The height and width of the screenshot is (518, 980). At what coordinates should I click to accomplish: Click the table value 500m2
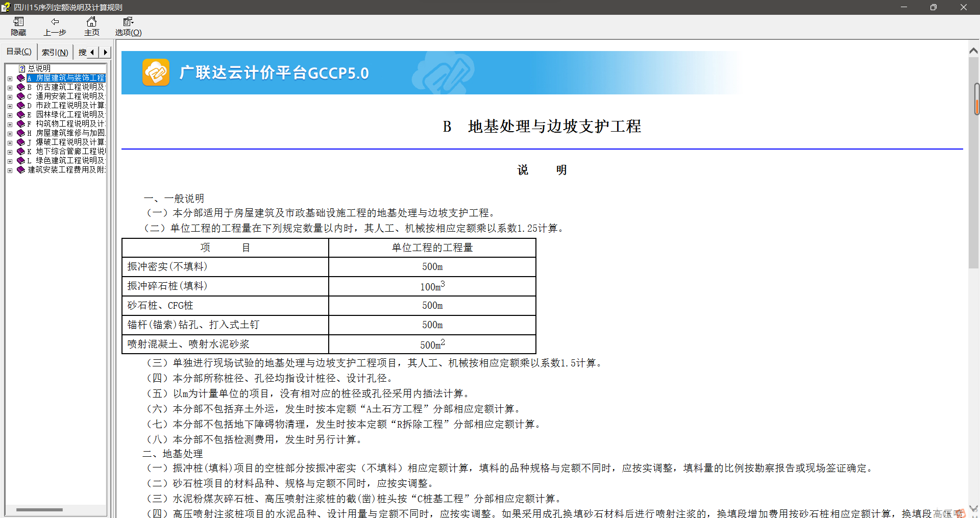(x=432, y=344)
